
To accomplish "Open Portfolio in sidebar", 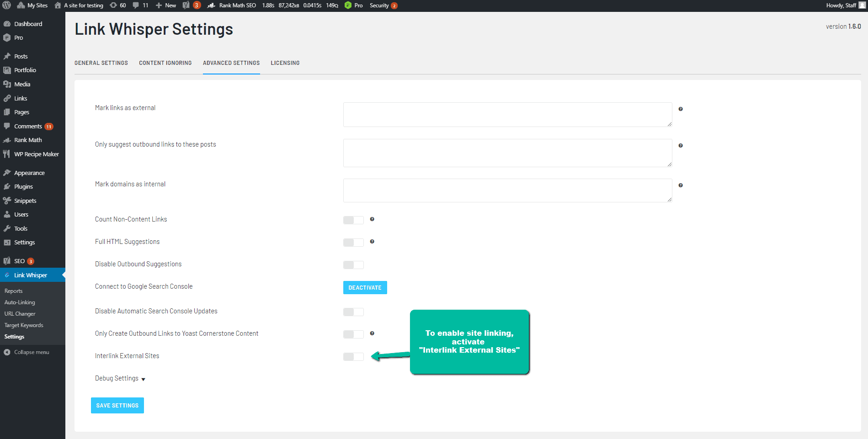I will tap(32, 70).
